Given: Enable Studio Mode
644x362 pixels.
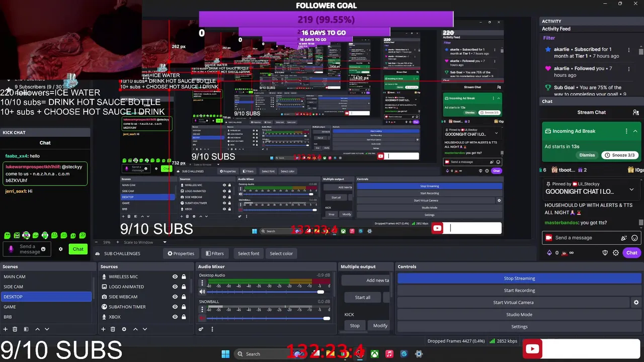Looking at the screenshot, I should 519,315.
